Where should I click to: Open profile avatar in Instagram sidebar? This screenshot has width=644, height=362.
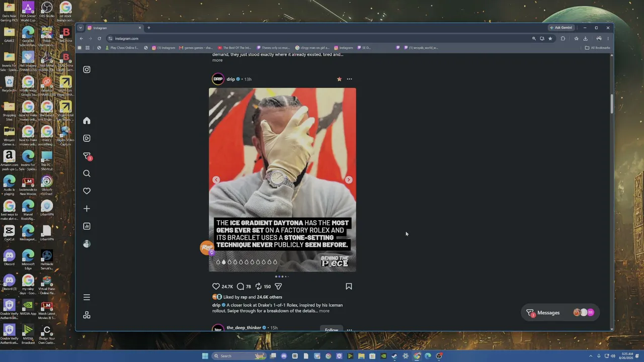click(87, 244)
